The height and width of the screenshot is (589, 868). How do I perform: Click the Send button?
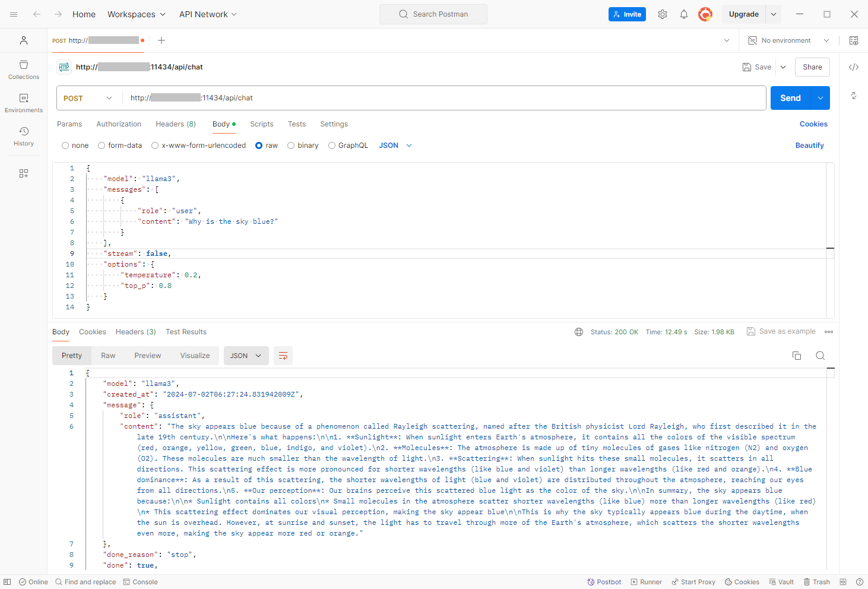tap(790, 98)
